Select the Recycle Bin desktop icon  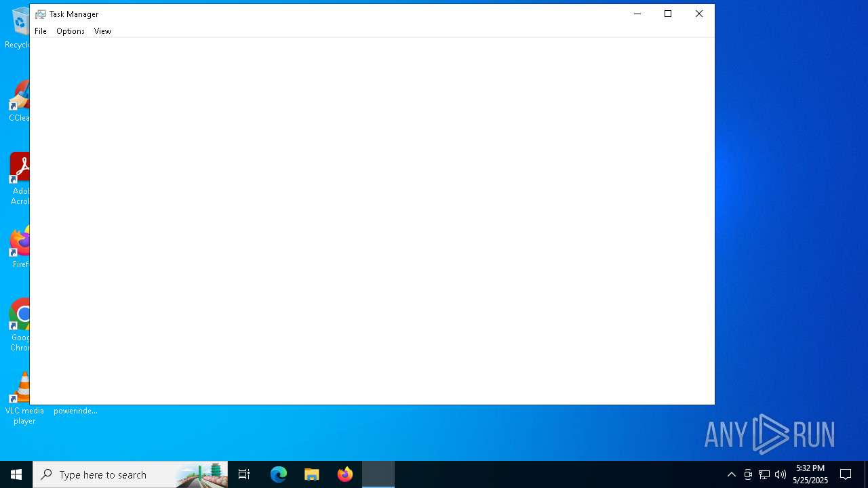[x=18, y=27]
